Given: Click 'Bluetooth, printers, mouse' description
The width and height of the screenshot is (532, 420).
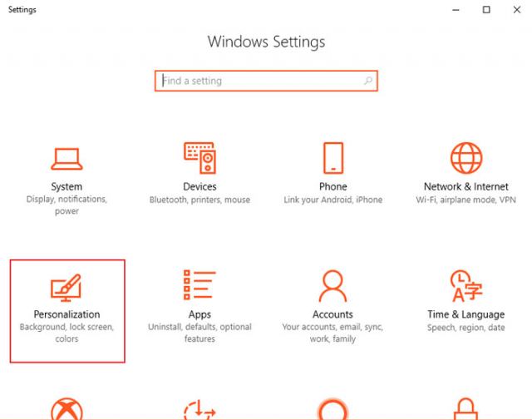Looking at the screenshot, I should coord(199,200).
